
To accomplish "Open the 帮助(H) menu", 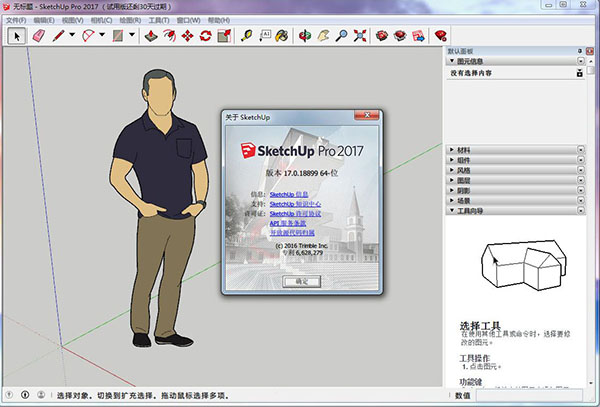I will tap(218, 20).
